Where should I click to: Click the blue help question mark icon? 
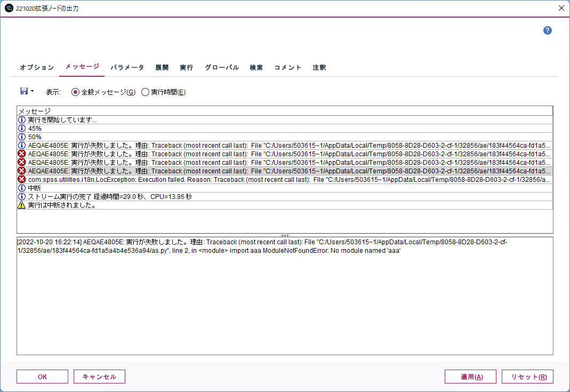click(x=548, y=30)
